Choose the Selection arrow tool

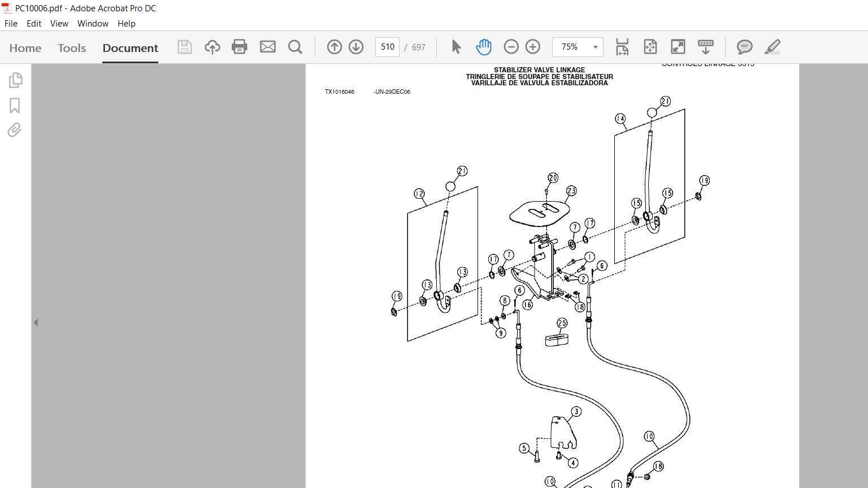point(456,47)
